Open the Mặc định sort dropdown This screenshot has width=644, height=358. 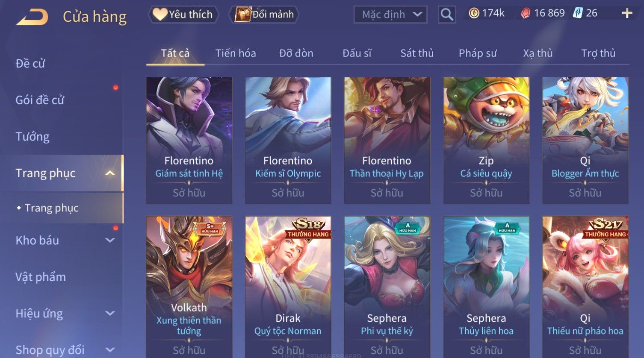coord(390,15)
